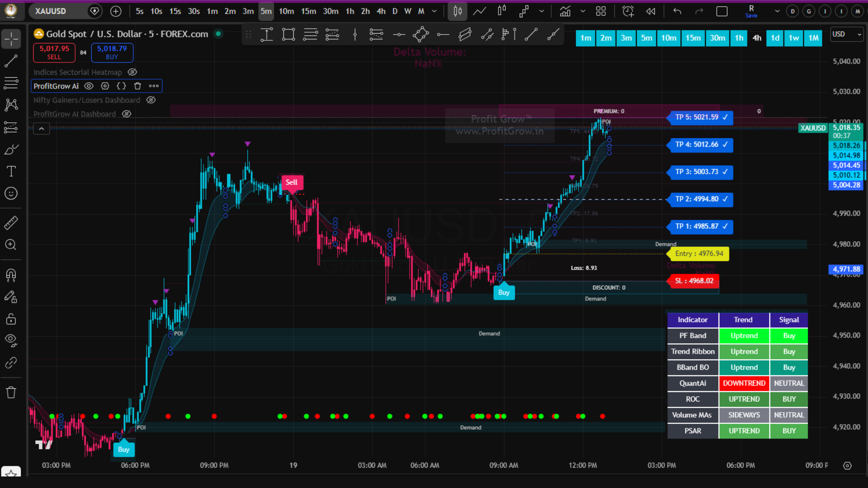Toggle magnet mode in left sidebar
The image size is (868, 488).
click(x=11, y=274)
